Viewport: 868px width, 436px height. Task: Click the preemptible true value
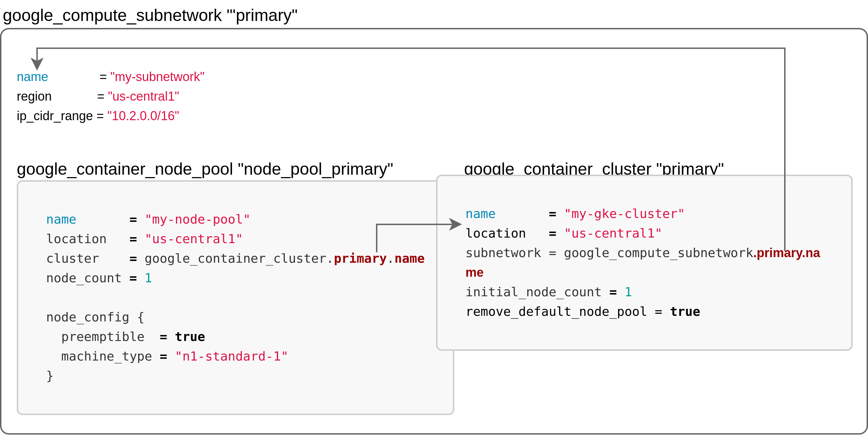(190, 337)
